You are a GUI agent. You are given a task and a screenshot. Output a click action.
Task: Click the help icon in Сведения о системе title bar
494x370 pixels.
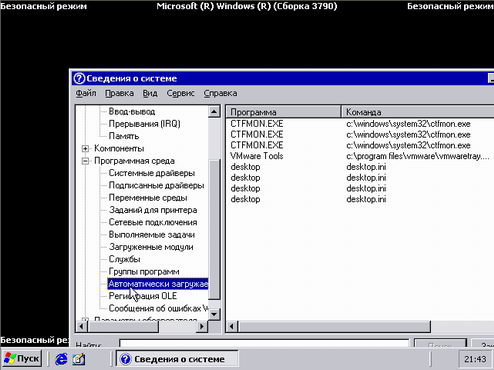79,78
